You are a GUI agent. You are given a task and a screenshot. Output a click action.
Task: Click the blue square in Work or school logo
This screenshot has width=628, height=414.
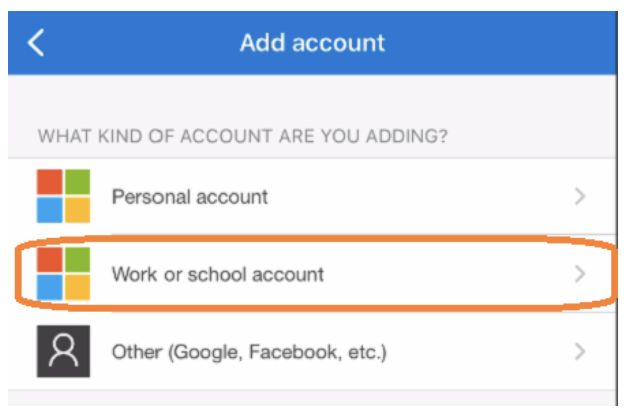pos(49,288)
